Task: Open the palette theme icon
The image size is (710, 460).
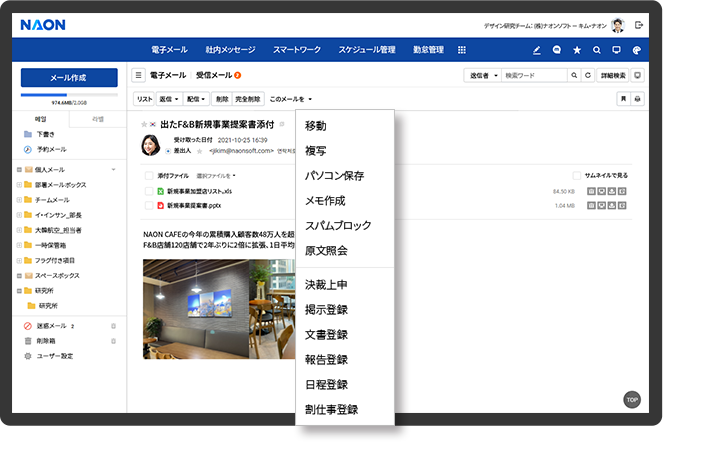Action: click(x=637, y=50)
